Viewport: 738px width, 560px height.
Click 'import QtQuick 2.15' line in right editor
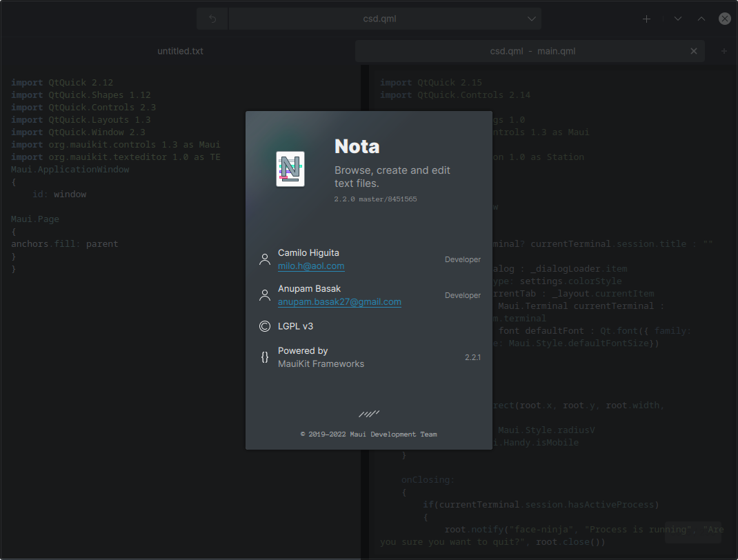pyautogui.click(x=431, y=82)
